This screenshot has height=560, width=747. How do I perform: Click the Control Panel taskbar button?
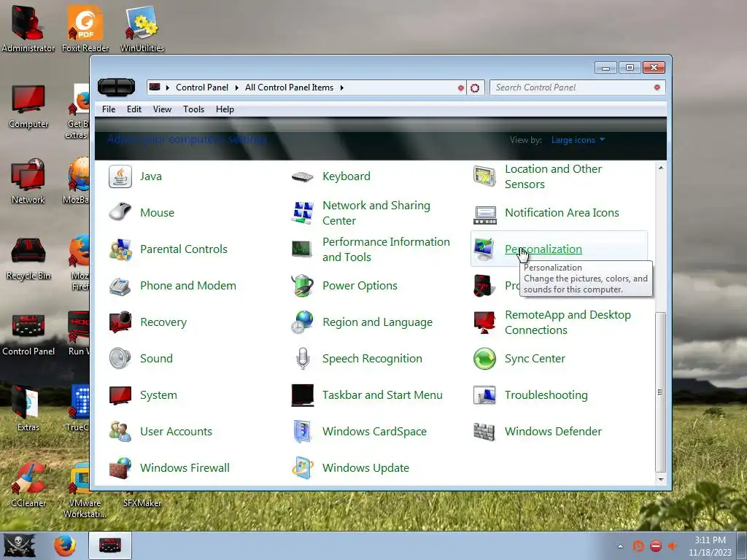pyautogui.click(x=110, y=545)
